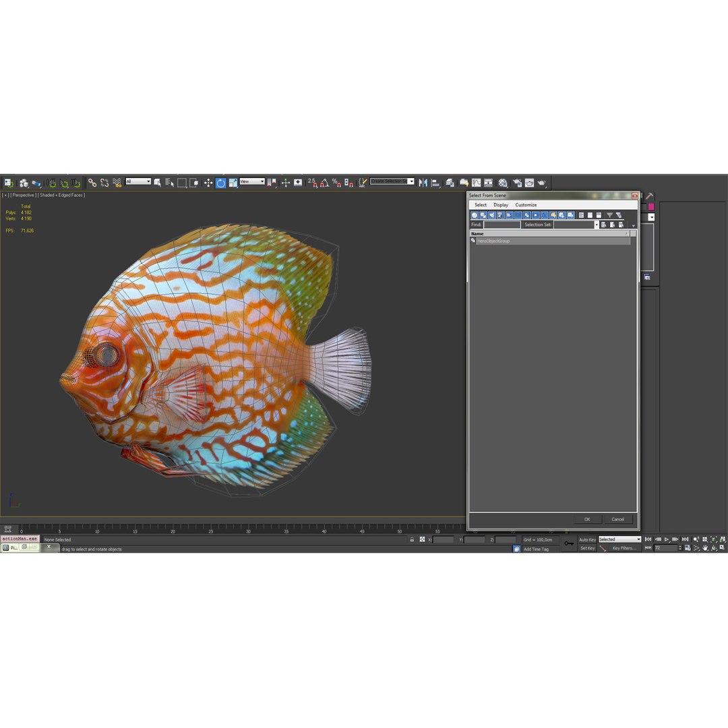Screen dimensions: 728x728
Task: Open the Selection Set dropdown in dialog
Action: 597,224
